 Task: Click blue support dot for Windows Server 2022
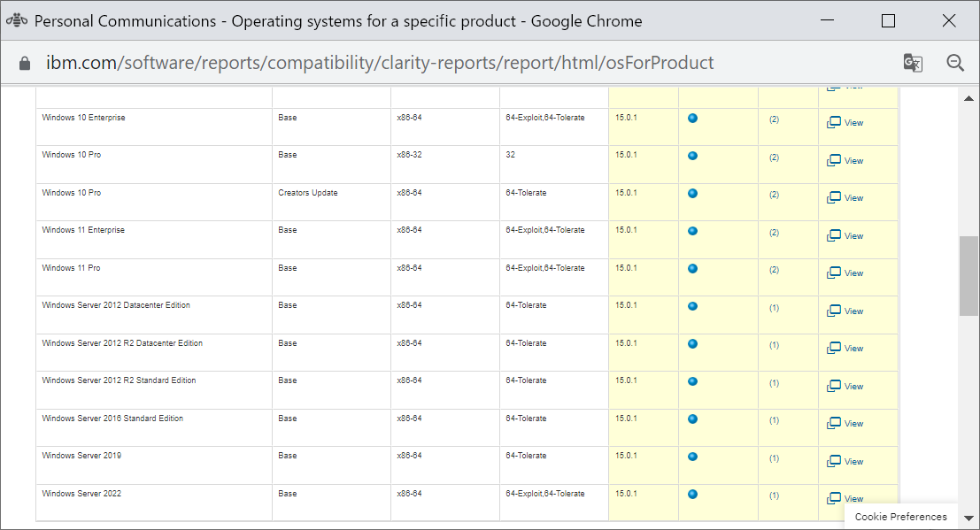692,495
